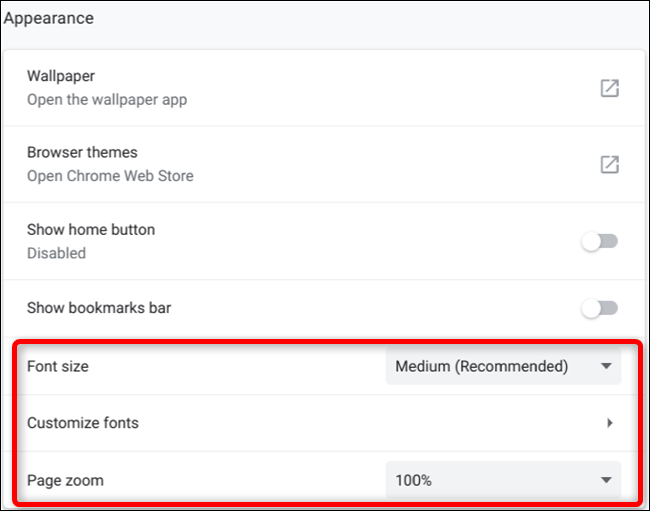This screenshot has height=511, width=650.
Task: Open the Page zoom dropdown
Action: coord(503,480)
